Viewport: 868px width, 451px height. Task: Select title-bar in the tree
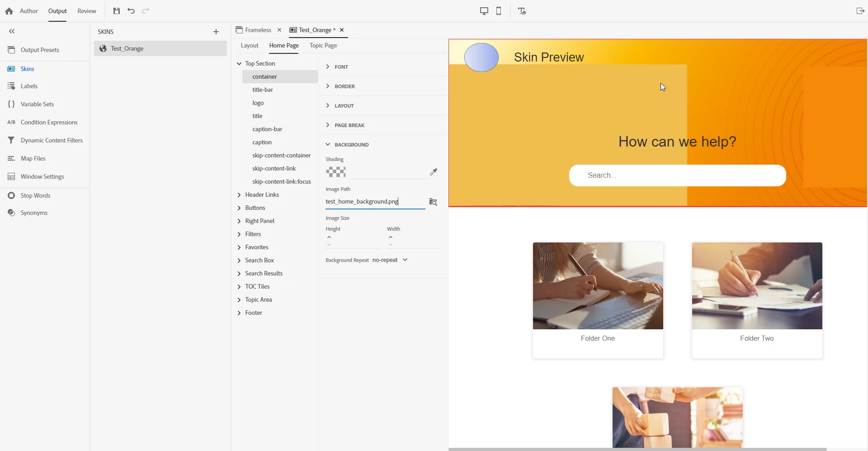tap(263, 90)
